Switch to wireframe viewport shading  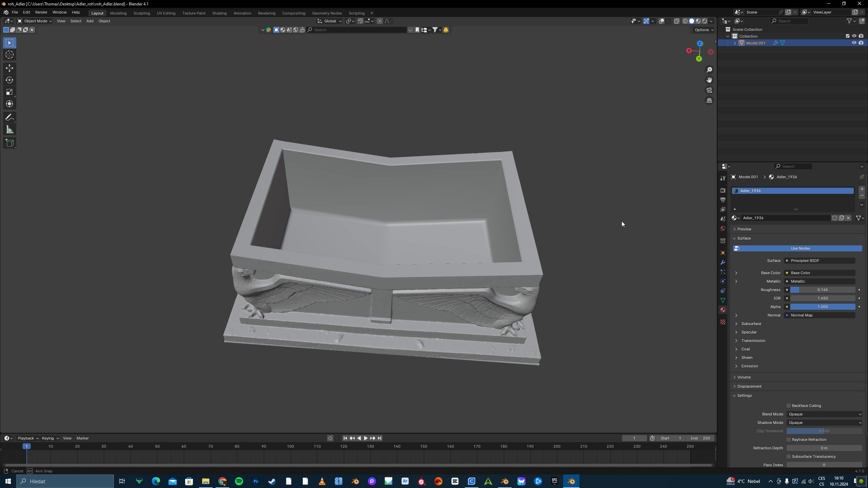coord(685,21)
